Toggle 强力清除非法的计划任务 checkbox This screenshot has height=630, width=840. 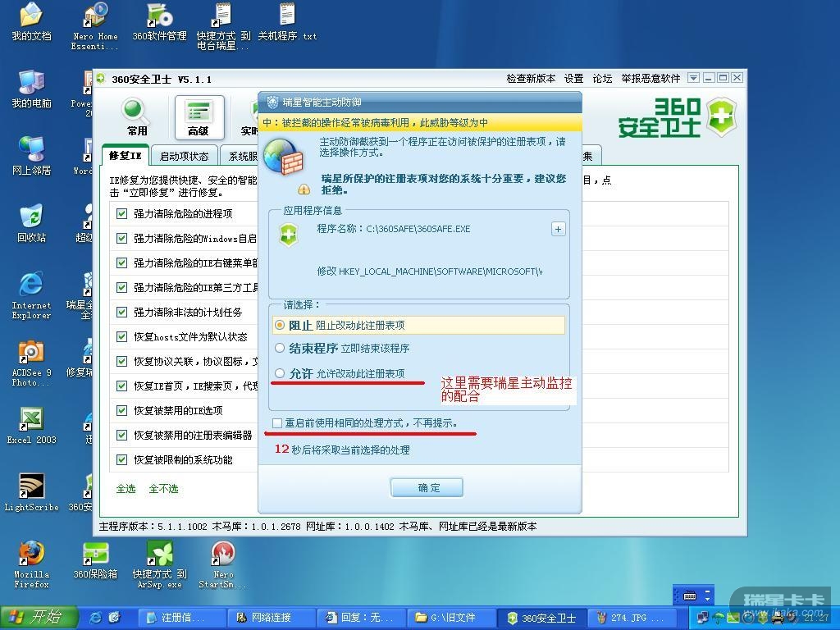tap(121, 313)
